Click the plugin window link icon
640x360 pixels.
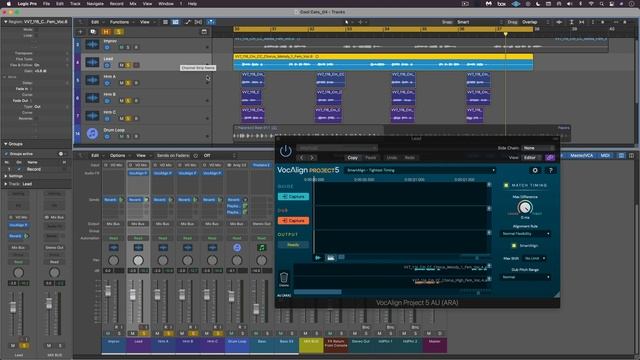550,158
